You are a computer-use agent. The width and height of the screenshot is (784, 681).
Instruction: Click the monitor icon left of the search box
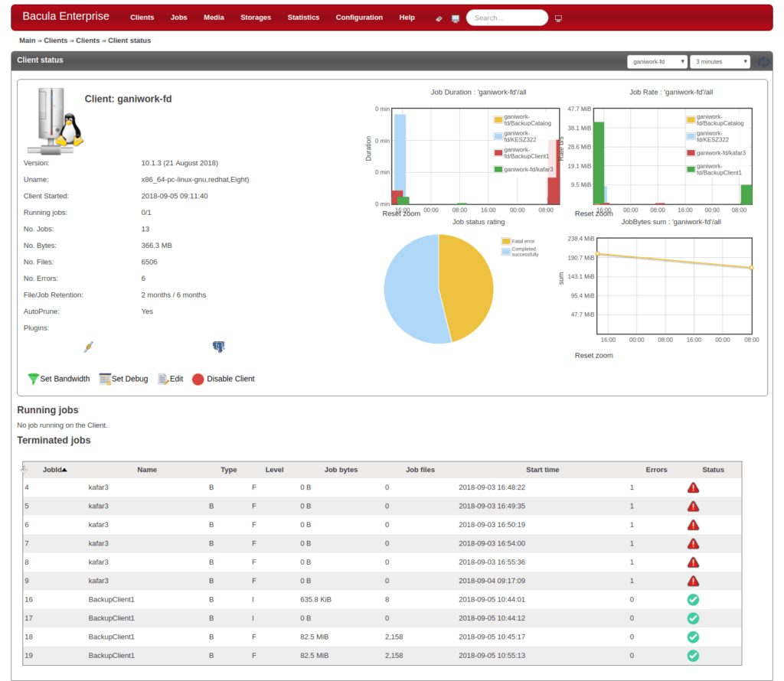coord(454,17)
